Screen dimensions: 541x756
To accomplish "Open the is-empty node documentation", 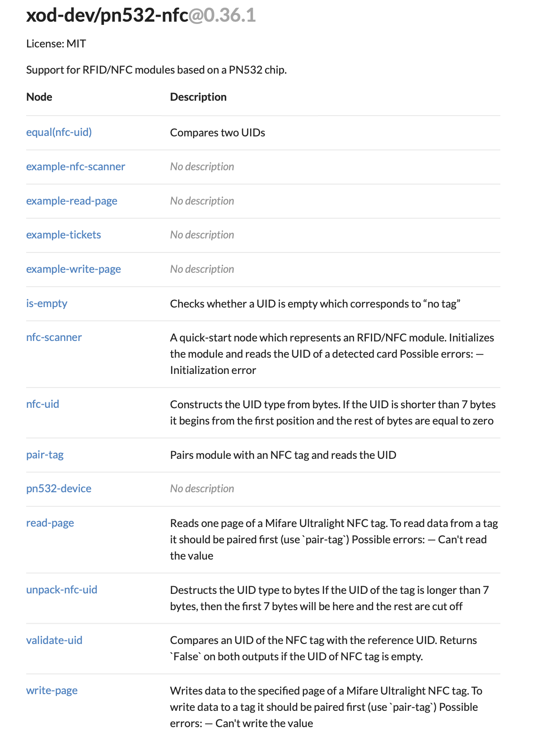I will (x=47, y=303).
